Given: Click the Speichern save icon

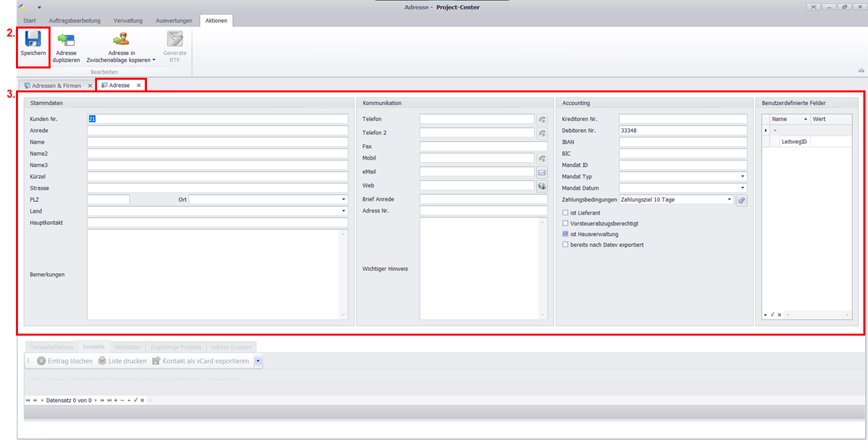Looking at the screenshot, I should click(33, 39).
